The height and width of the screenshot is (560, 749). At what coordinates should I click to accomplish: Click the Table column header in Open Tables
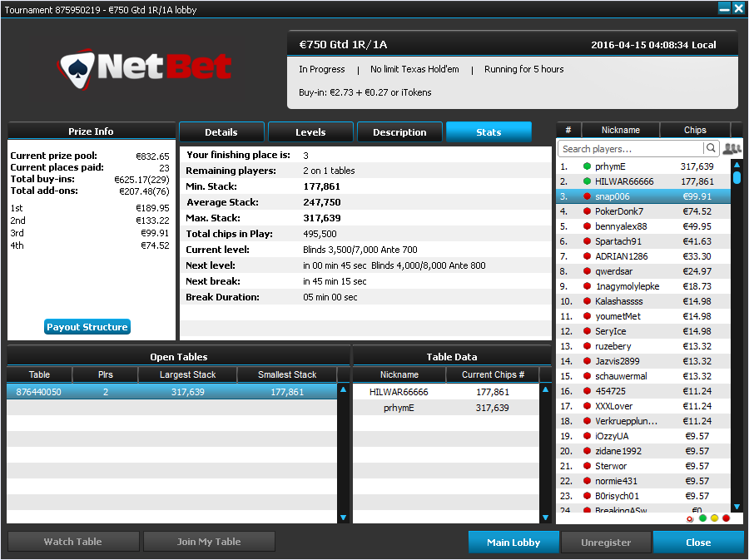39,374
